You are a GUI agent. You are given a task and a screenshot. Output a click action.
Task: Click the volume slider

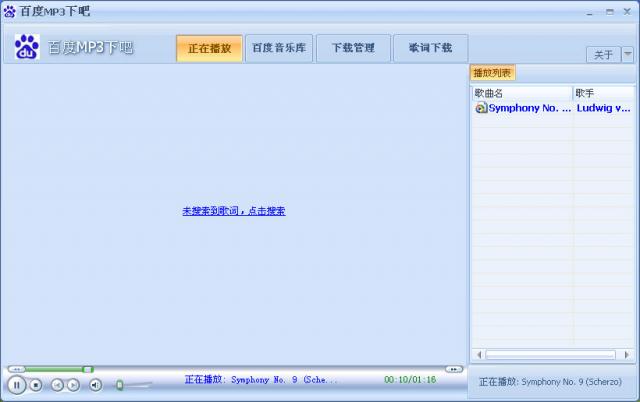point(135,384)
